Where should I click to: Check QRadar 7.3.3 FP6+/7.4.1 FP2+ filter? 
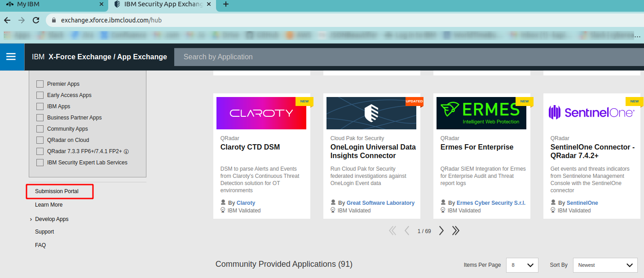tap(40, 151)
